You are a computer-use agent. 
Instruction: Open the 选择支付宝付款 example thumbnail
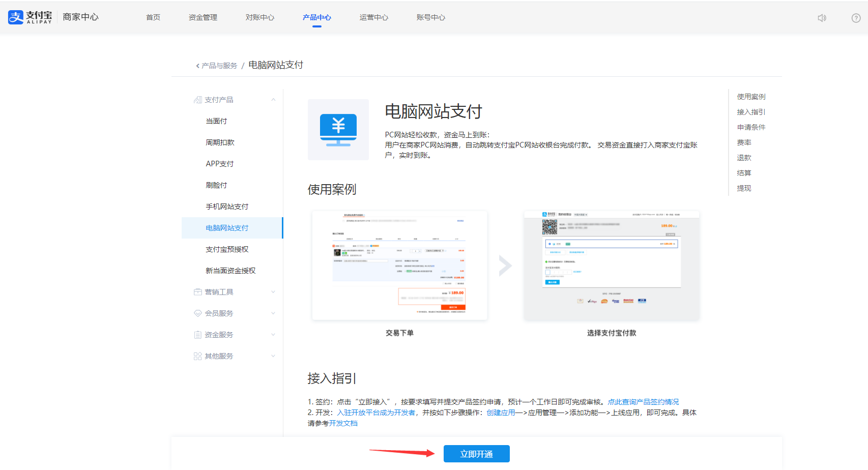click(612, 266)
